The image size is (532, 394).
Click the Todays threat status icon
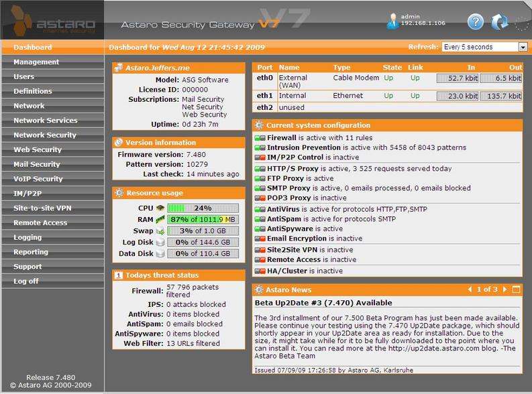pos(118,275)
